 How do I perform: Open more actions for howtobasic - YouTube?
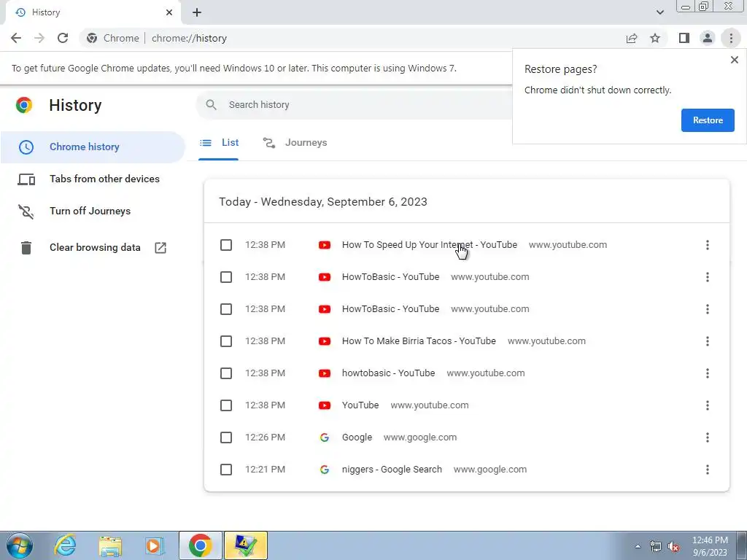[x=707, y=373]
